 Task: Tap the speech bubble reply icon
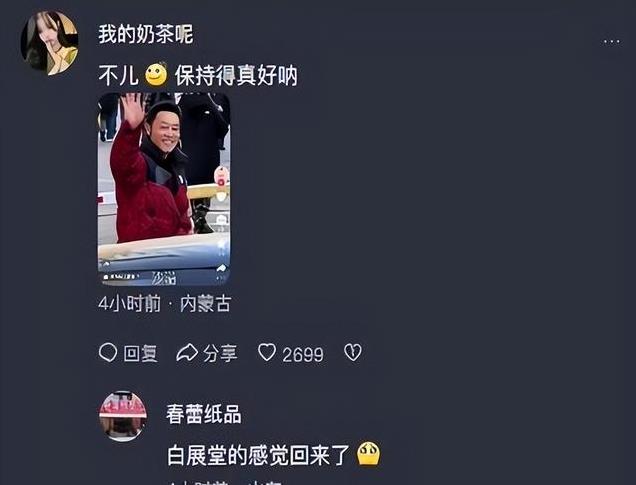click(108, 352)
